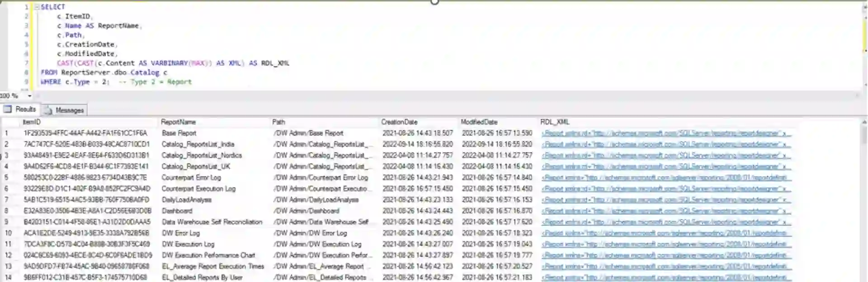Open RDL_XML link for DW Execution Log row

click(x=666, y=244)
